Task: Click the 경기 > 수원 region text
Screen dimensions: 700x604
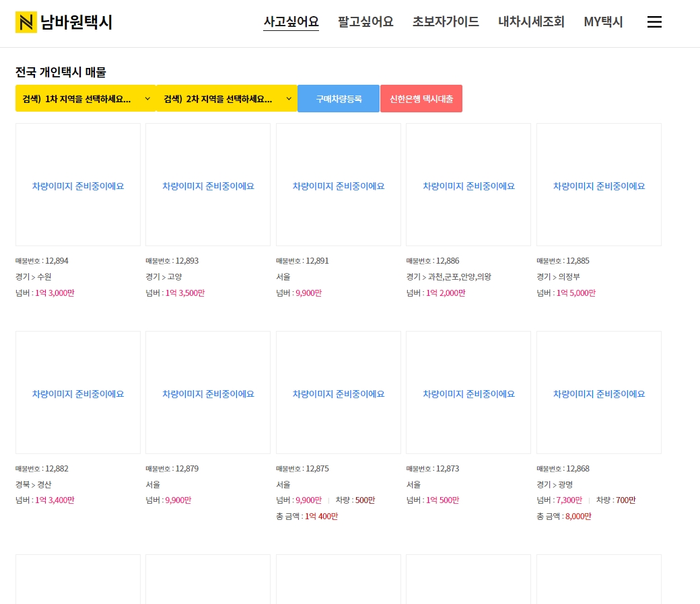Action: click(x=34, y=276)
